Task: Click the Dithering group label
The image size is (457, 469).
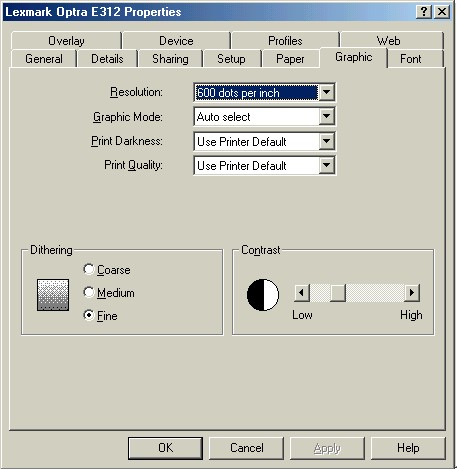Action: pos(51,250)
